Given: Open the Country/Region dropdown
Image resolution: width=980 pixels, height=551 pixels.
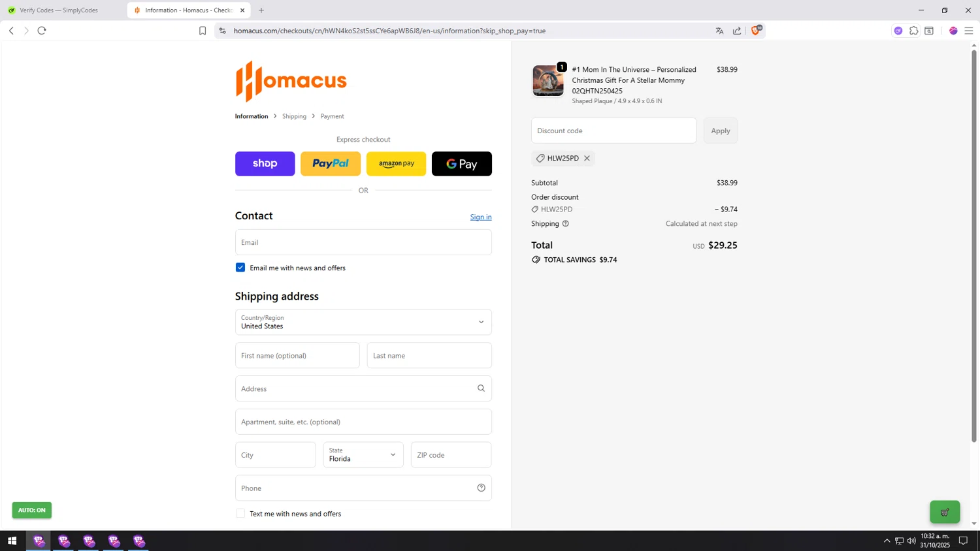Looking at the screenshot, I should [363, 322].
